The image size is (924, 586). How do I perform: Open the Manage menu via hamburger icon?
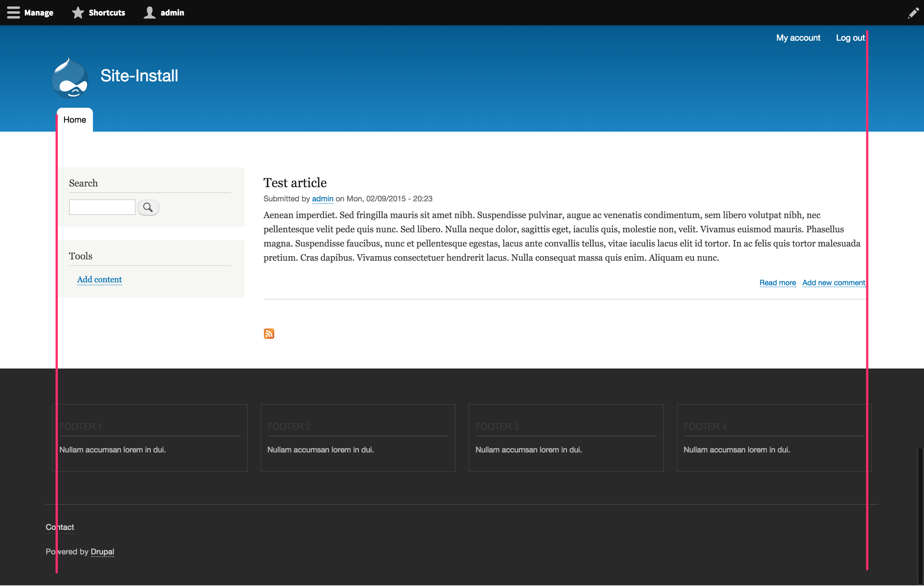click(x=14, y=12)
